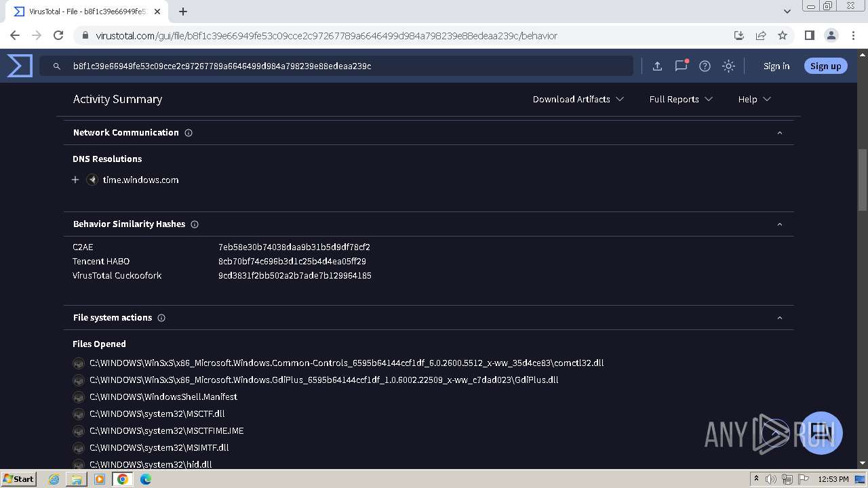Click the file icon beside MSCTF.dll
This screenshot has width=868, height=488.
coord(79,414)
